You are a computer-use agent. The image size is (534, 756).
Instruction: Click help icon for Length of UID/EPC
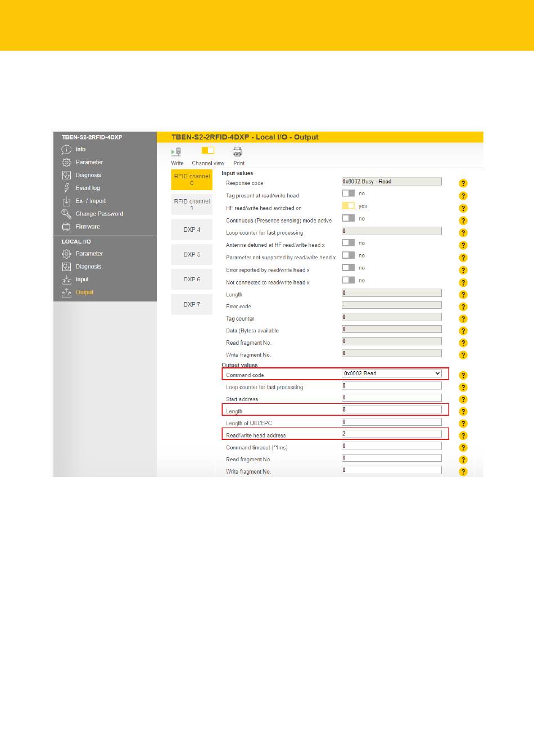(x=463, y=424)
